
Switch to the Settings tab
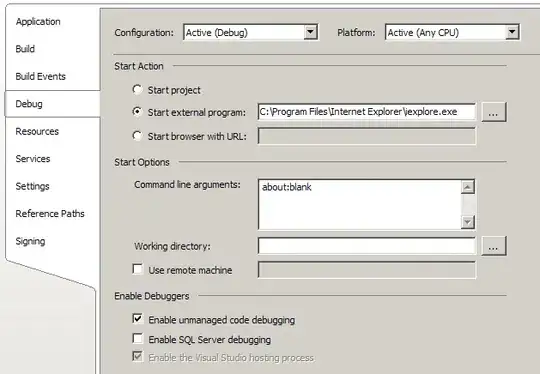pyautogui.click(x=32, y=186)
